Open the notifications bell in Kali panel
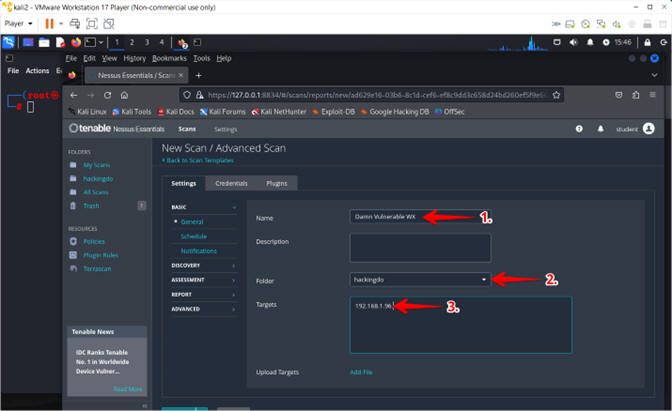Image resolution: width=672 pixels, height=411 pixels. pyautogui.click(x=590, y=42)
